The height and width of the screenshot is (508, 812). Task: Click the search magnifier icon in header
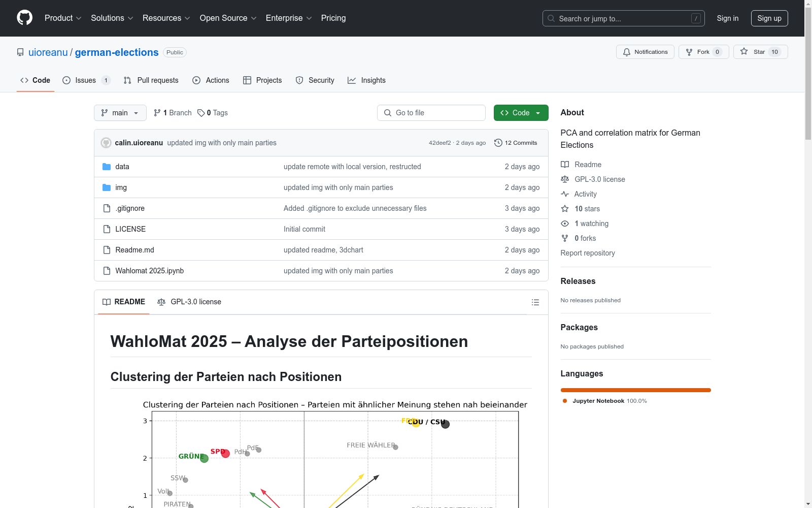[x=551, y=18]
